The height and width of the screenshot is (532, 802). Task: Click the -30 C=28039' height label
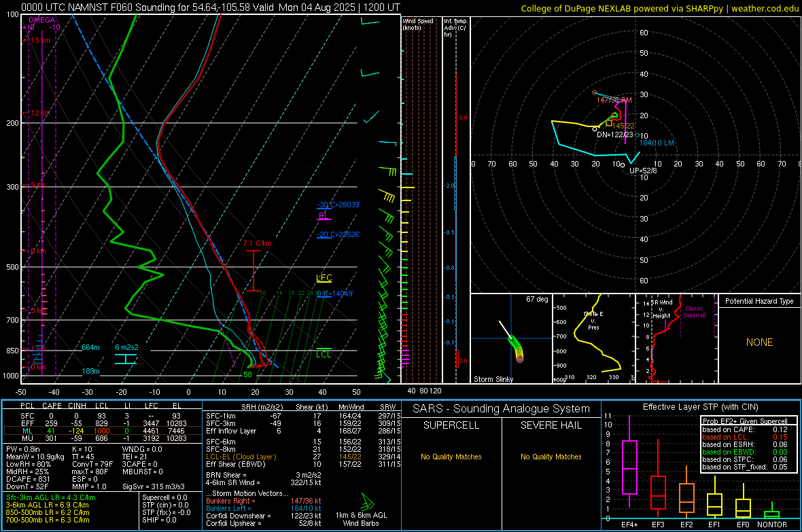(x=338, y=205)
